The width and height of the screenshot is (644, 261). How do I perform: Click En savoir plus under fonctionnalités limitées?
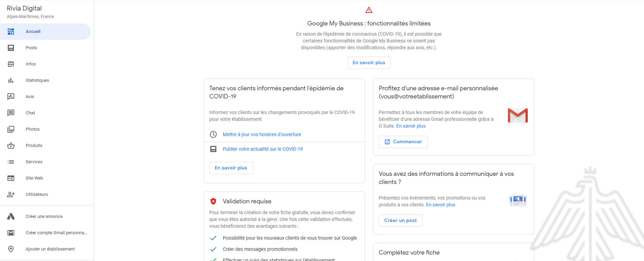(x=369, y=63)
